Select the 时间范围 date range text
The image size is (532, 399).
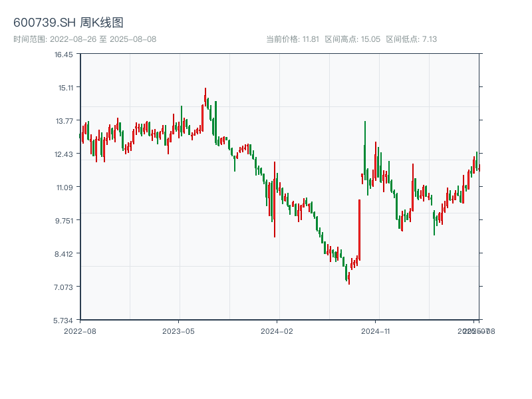(85, 39)
